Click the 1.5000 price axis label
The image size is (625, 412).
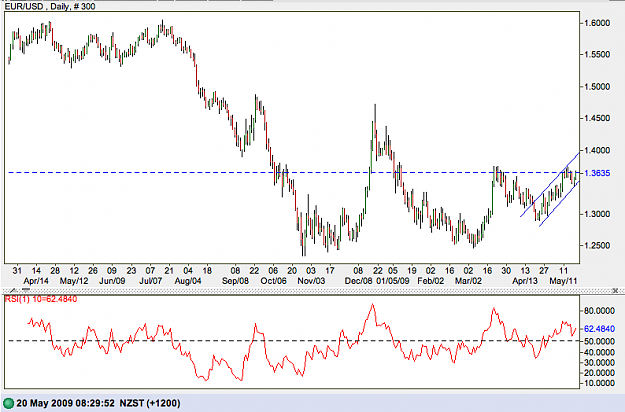(x=597, y=86)
